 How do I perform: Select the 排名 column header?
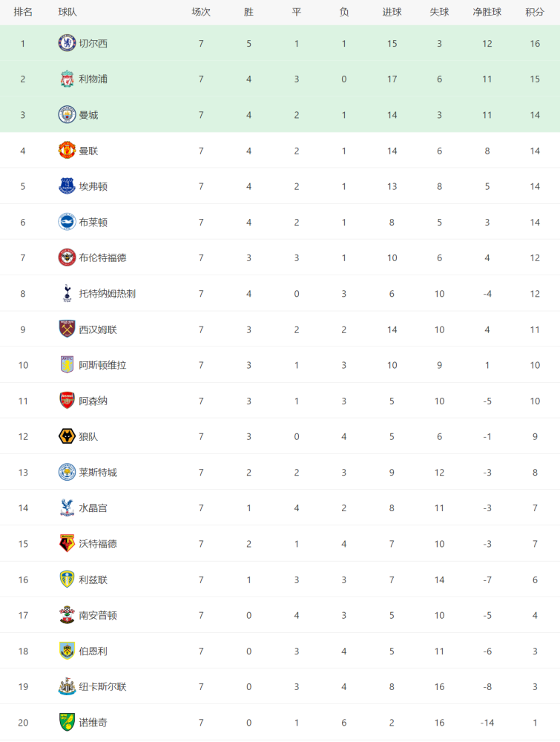pyautogui.click(x=23, y=13)
